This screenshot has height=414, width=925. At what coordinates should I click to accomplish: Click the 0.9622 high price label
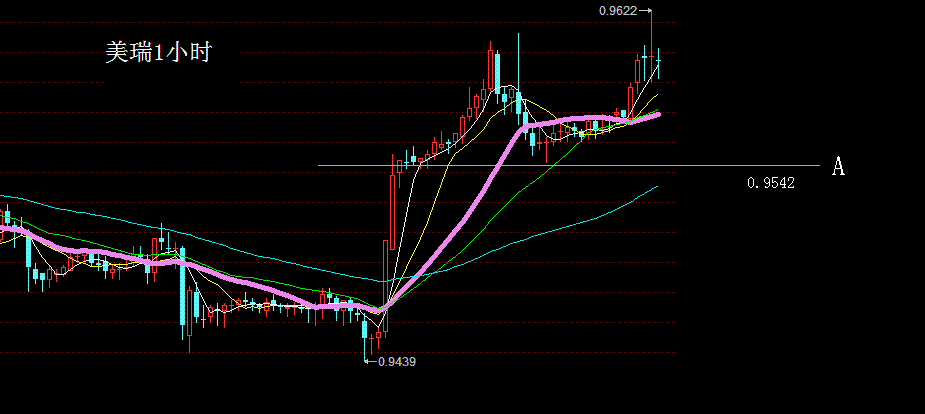point(618,11)
